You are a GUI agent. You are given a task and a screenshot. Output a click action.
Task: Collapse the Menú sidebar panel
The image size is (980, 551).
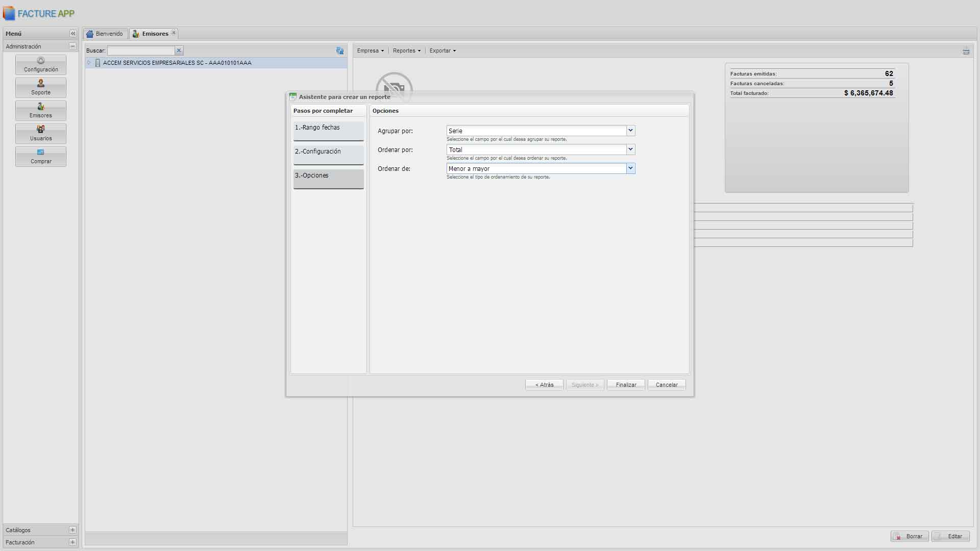click(x=73, y=34)
